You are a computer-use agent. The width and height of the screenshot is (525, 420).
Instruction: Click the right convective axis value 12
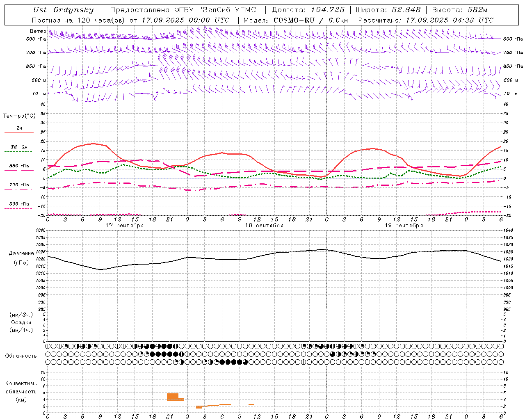tap(506, 372)
